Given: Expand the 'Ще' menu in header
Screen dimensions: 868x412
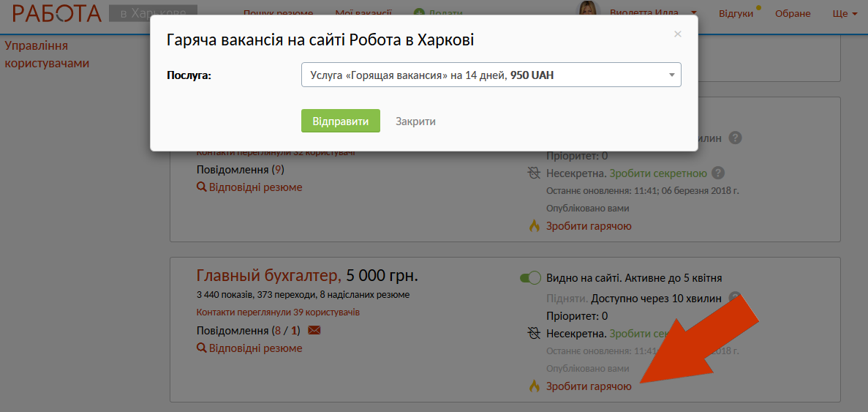Looking at the screenshot, I should tap(844, 14).
